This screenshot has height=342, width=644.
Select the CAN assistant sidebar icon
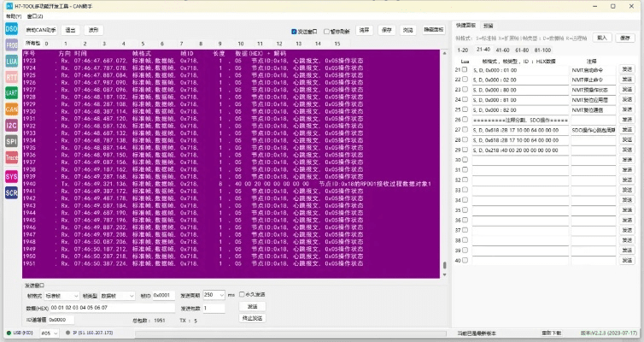coord(11,109)
